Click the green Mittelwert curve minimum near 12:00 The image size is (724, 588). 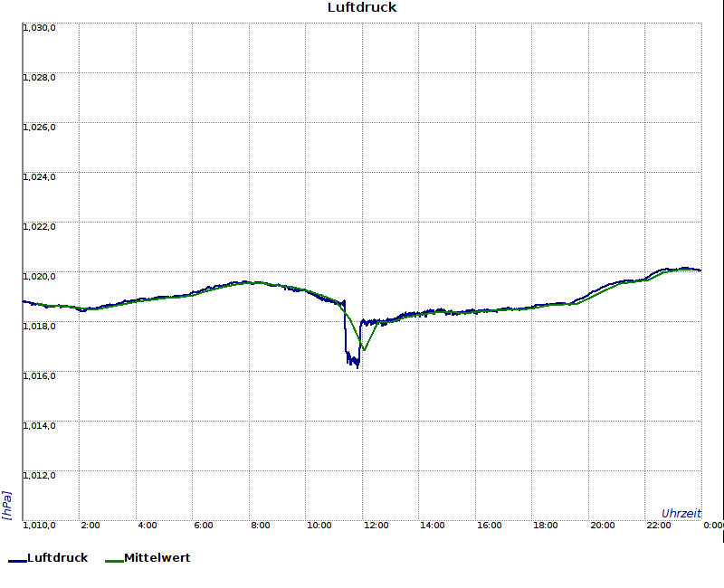coord(364,350)
